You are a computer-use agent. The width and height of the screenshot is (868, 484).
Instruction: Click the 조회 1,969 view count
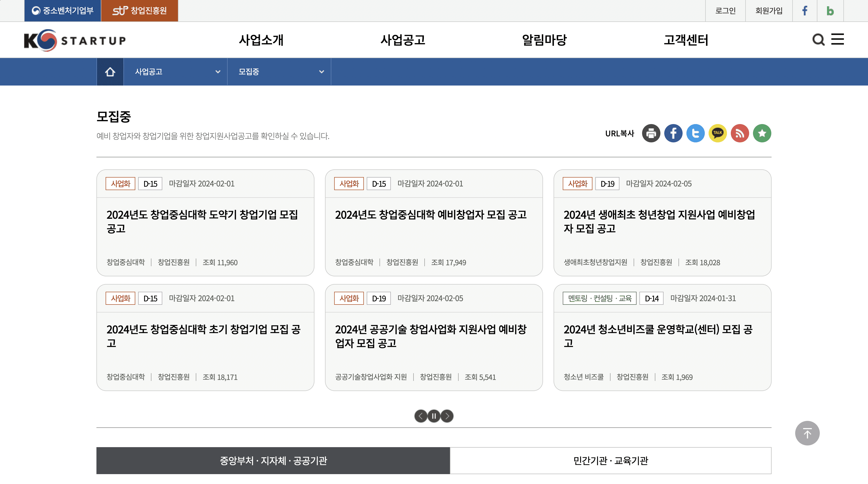point(677,377)
